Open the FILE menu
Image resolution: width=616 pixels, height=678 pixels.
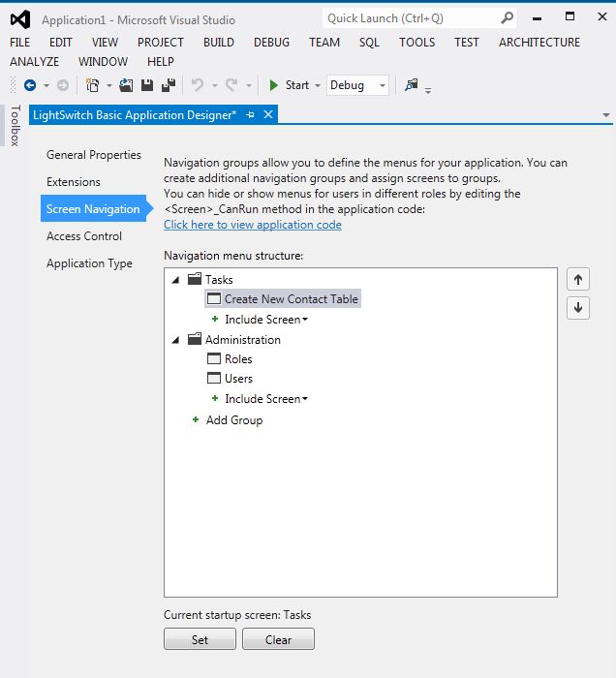tap(20, 43)
